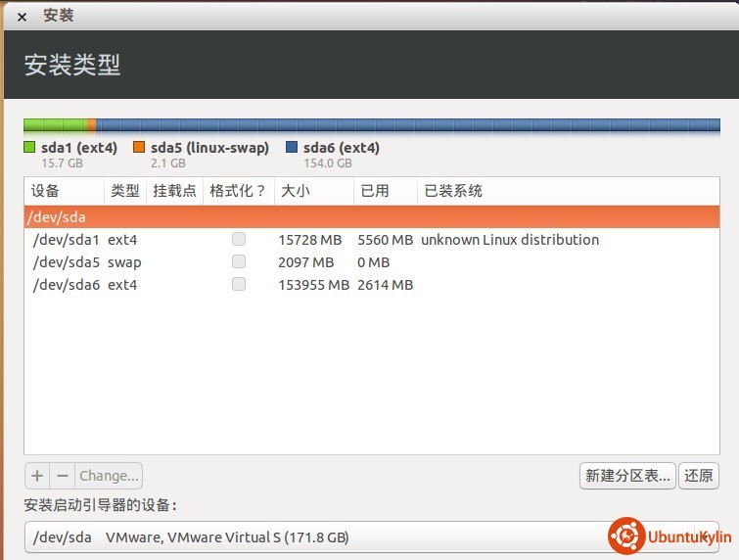
Task: Click the minus icon to remove partition
Action: [63, 476]
